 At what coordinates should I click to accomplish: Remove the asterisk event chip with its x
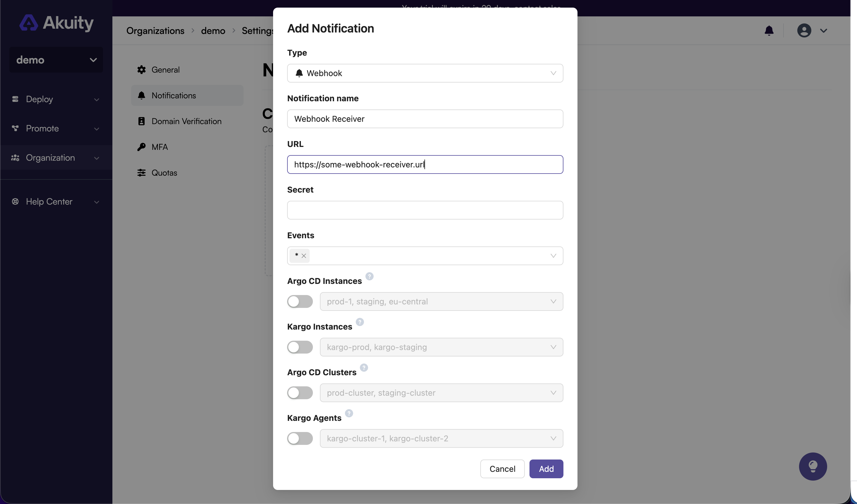[x=304, y=256]
